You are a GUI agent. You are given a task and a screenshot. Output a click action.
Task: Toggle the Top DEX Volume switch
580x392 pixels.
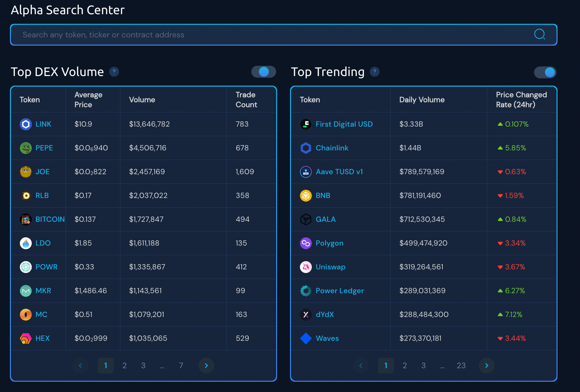coord(264,72)
